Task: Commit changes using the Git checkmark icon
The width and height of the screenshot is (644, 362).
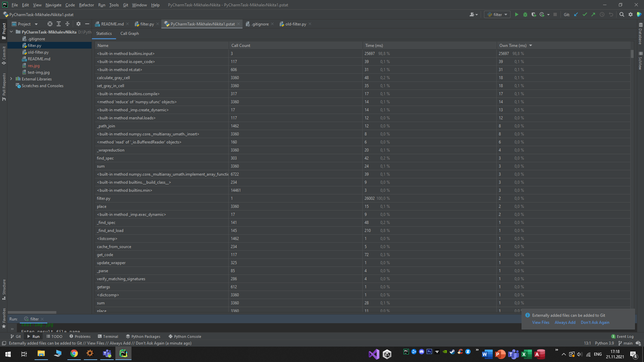Action: coord(585,14)
